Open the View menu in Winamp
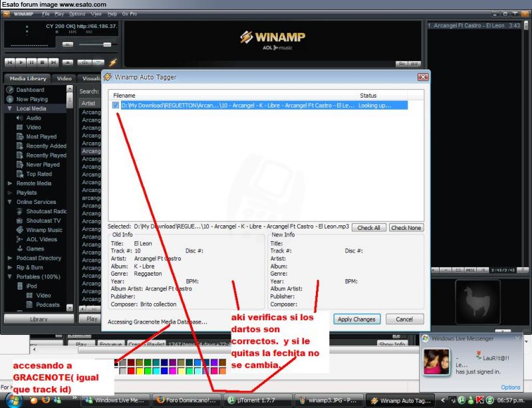Image resolution: width=532 pixels, height=408 pixels. (x=96, y=14)
